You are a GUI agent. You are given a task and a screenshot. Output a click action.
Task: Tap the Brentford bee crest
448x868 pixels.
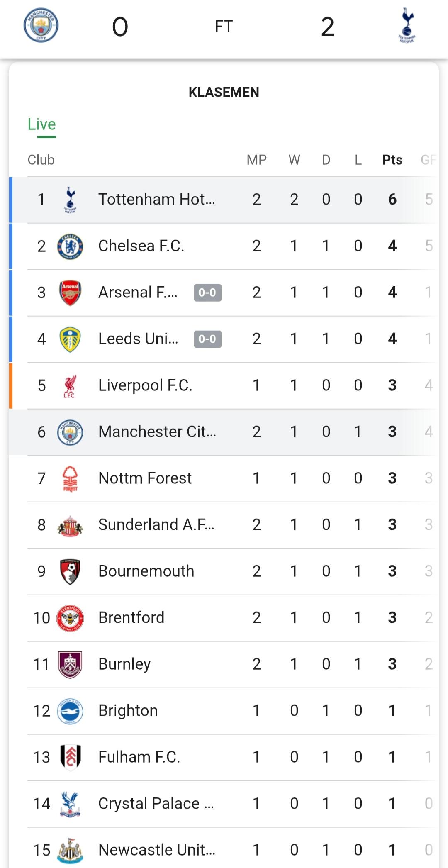(70, 618)
